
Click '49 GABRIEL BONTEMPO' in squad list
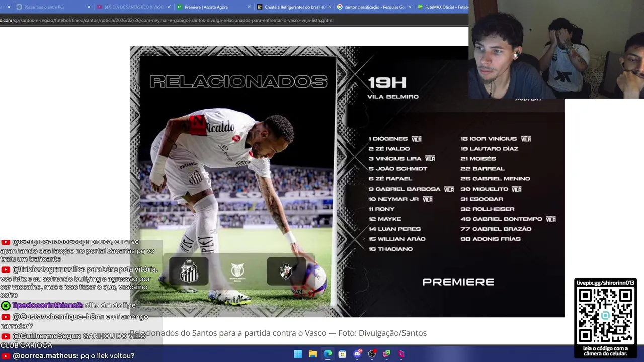(x=501, y=219)
